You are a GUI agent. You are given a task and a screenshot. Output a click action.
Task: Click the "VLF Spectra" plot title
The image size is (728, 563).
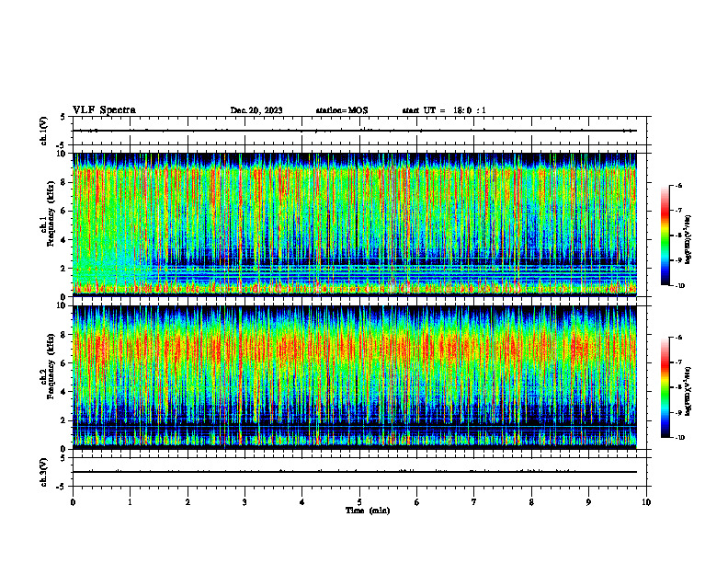pos(104,110)
